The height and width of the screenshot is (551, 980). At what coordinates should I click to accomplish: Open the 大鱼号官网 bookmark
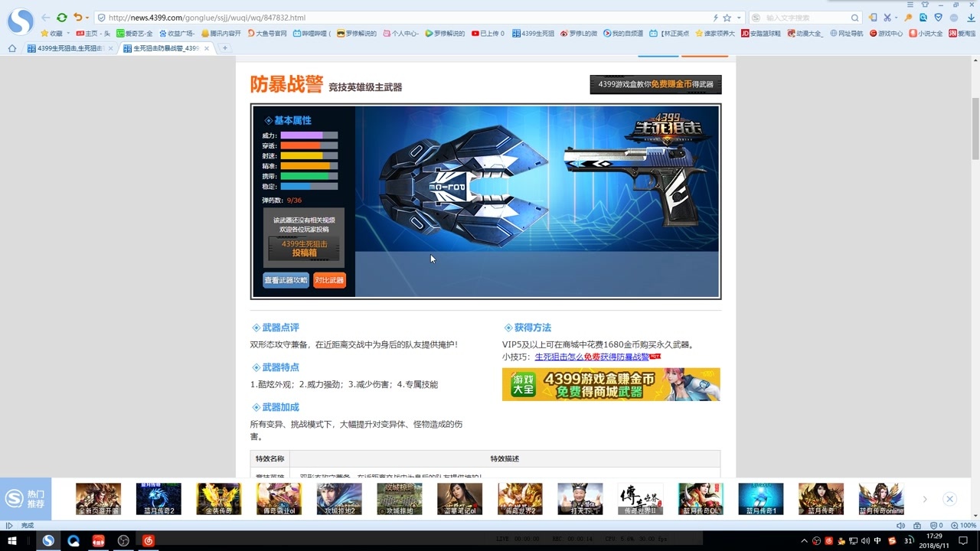(x=266, y=34)
